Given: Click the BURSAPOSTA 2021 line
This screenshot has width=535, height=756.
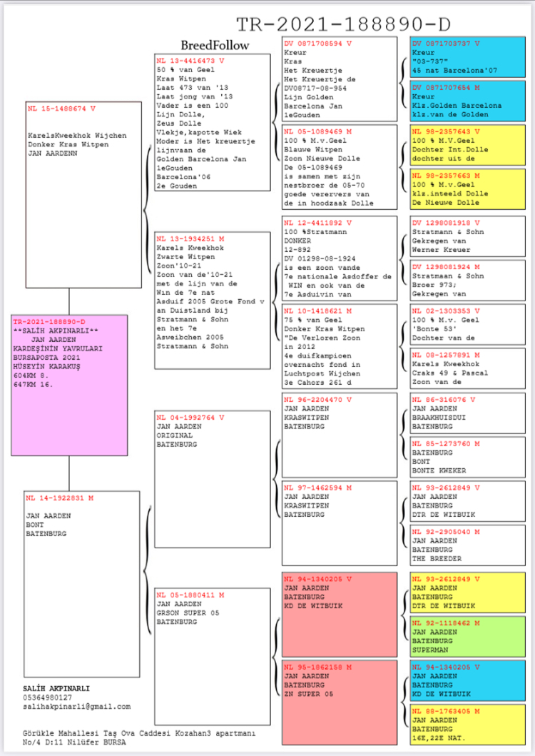Looking at the screenshot, I should pos(47,358).
